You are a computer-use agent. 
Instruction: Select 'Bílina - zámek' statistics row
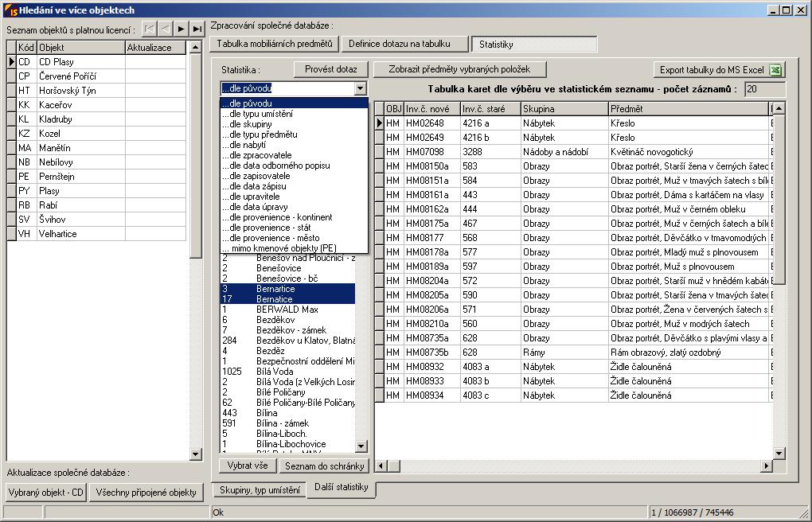(287, 423)
